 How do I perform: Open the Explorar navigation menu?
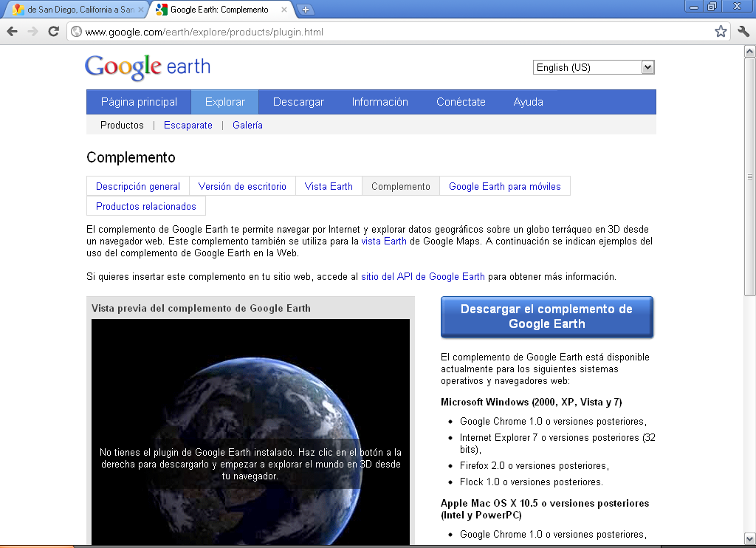[224, 101]
